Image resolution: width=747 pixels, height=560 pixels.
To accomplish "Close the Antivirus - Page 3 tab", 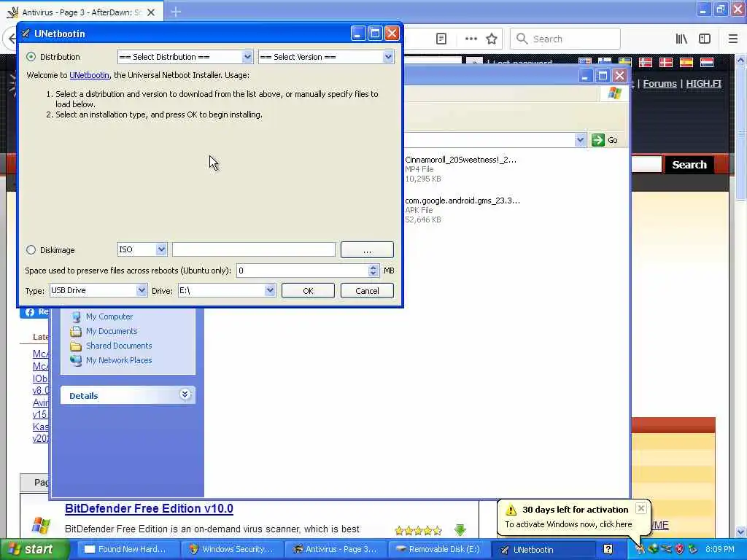I will click(x=150, y=12).
